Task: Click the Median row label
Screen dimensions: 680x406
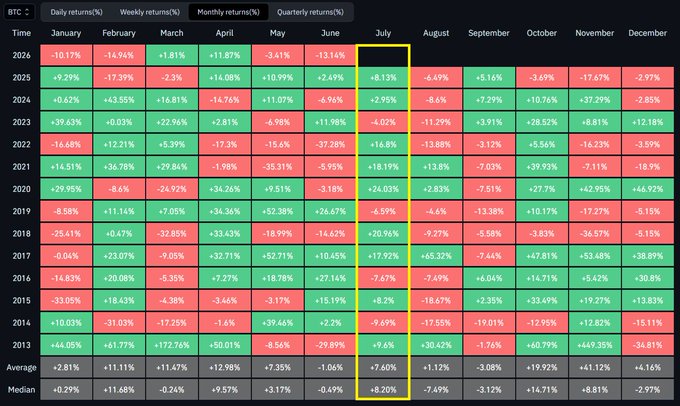Action: (x=21, y=390)
